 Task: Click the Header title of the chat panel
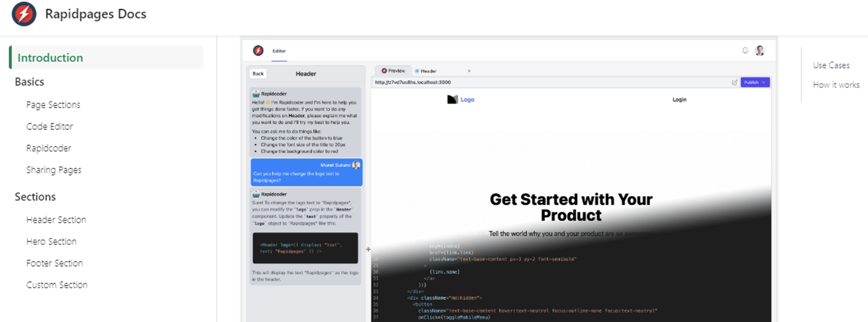pyautogui.click(x=306, y=74)
